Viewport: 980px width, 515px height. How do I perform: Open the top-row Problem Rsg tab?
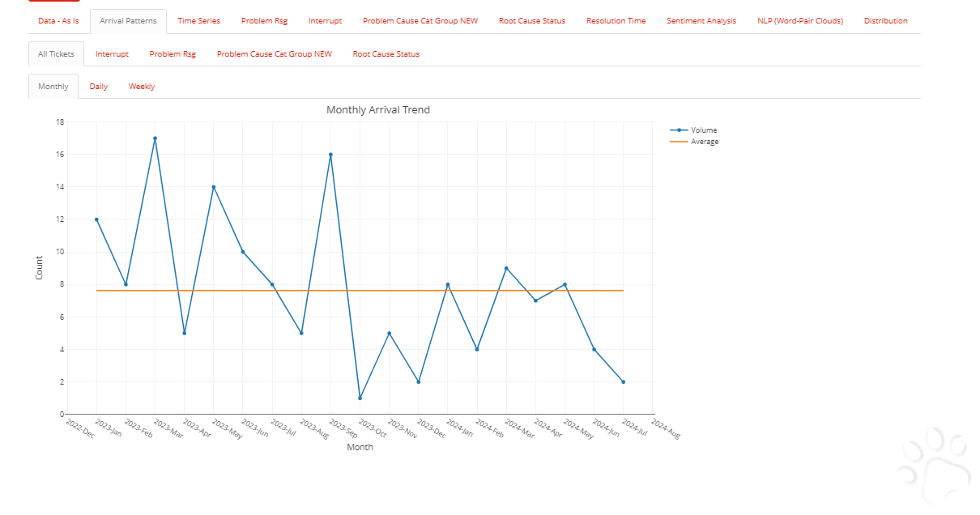pyautogui.click(x=264, y=21)
